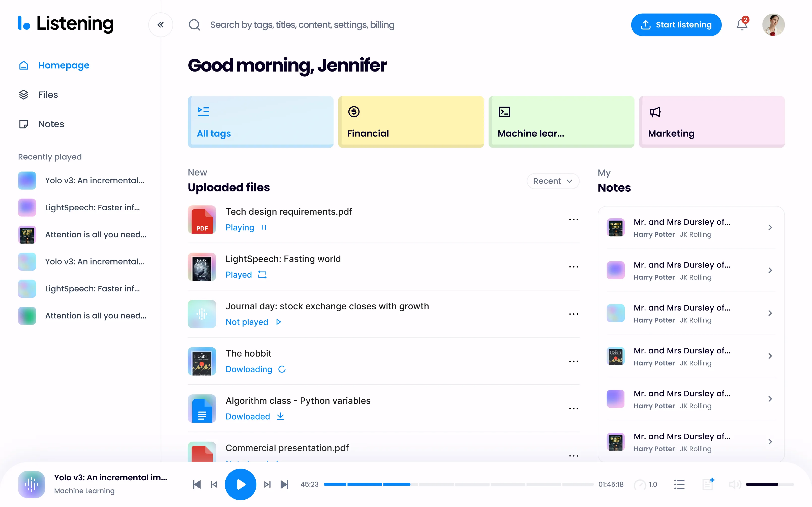Click the search input field

(302, 25)
